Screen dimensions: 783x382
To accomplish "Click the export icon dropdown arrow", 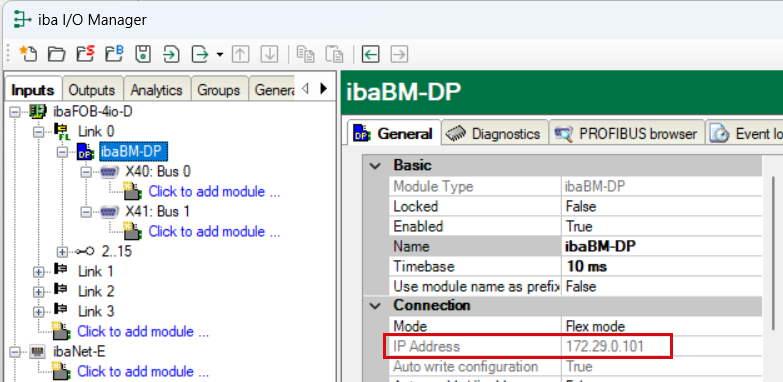I will (220, 54).
